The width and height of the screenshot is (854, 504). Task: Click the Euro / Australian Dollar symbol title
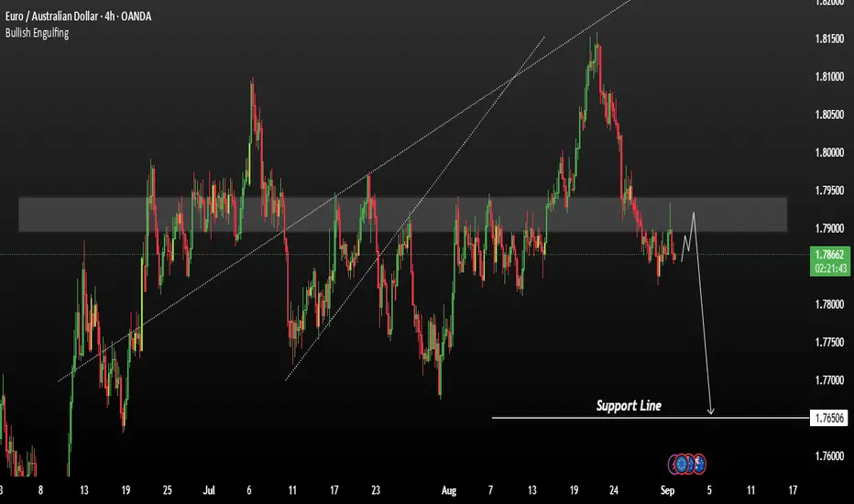click(x=79, y=16)
